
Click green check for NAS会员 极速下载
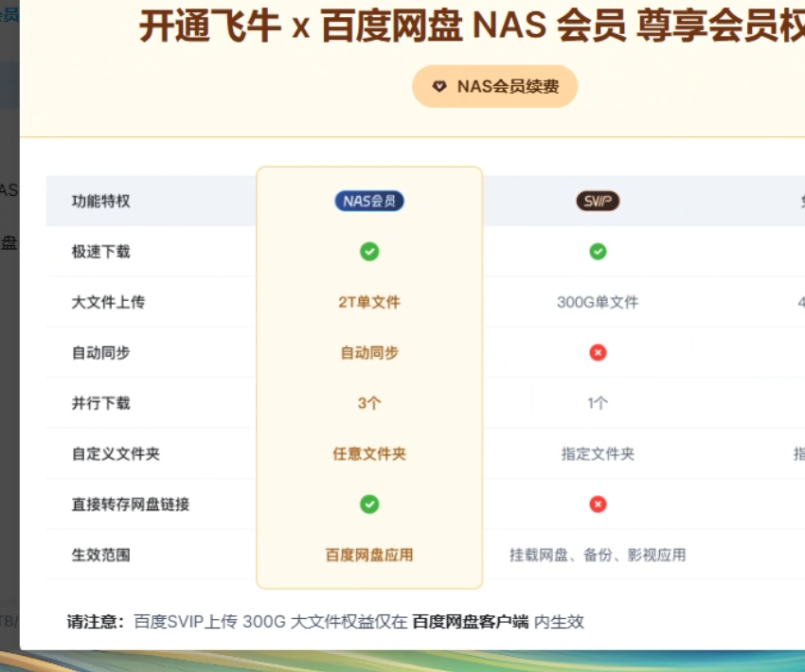coord(369,252)
